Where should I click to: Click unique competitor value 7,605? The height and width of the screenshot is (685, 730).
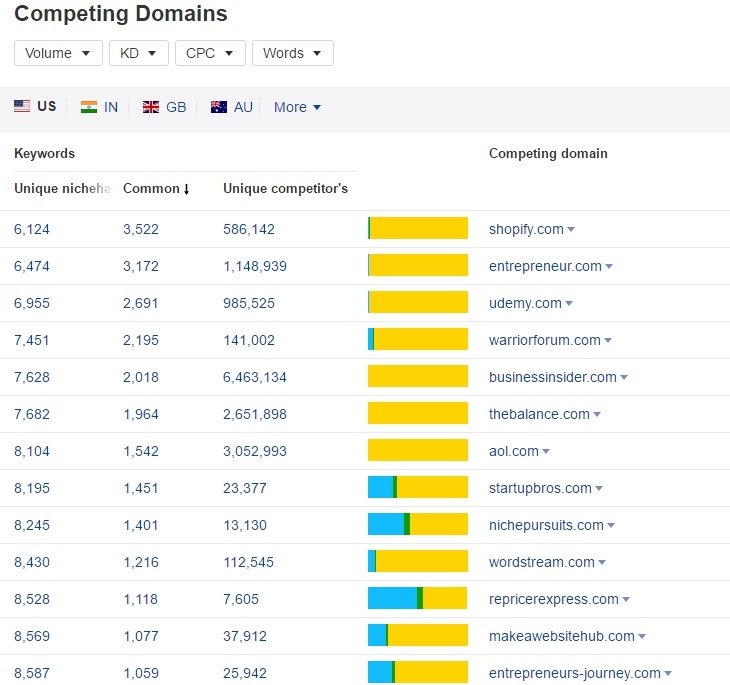tap(241, 599)
